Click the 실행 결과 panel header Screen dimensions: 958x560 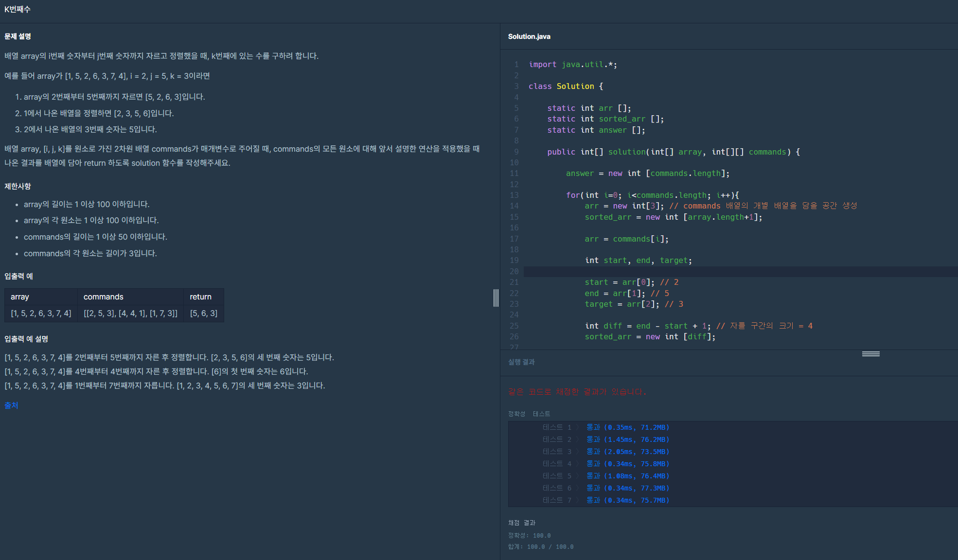pyautogui.click(x=521, y=362)
